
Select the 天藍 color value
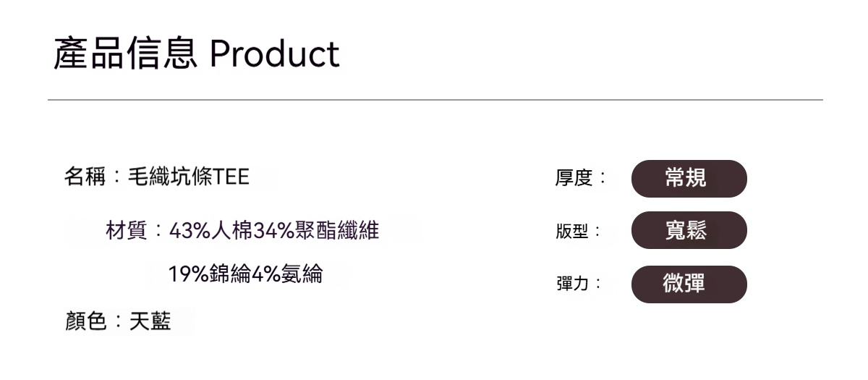150,322
